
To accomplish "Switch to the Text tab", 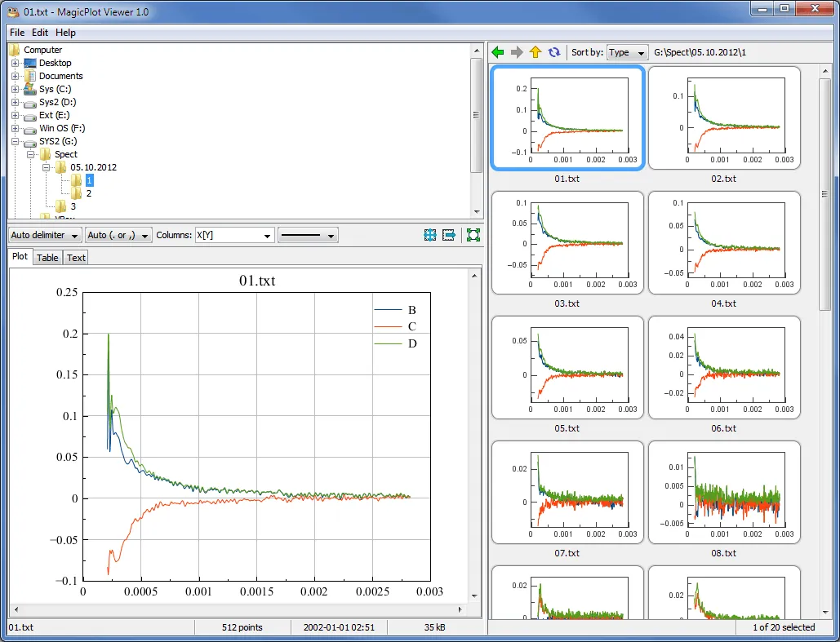I will click(76, 257).
